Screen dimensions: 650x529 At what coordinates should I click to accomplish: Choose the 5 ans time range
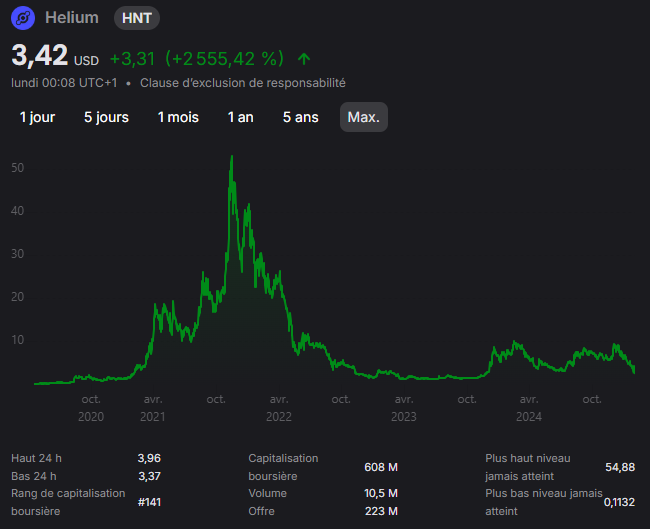tap(301, 117)
